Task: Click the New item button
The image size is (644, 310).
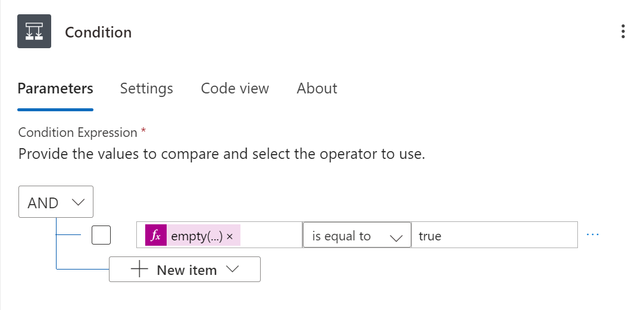Action: (x=185, y=270)
